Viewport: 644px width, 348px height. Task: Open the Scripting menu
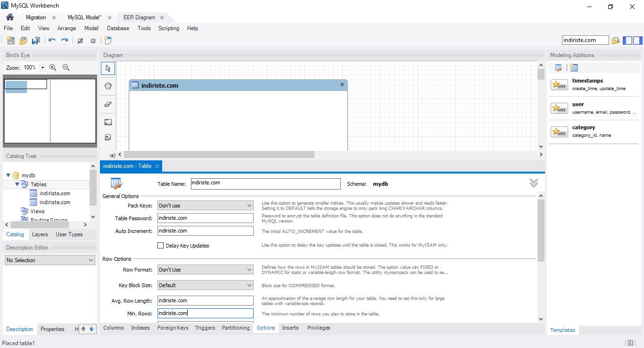click(x=169, y=28)
